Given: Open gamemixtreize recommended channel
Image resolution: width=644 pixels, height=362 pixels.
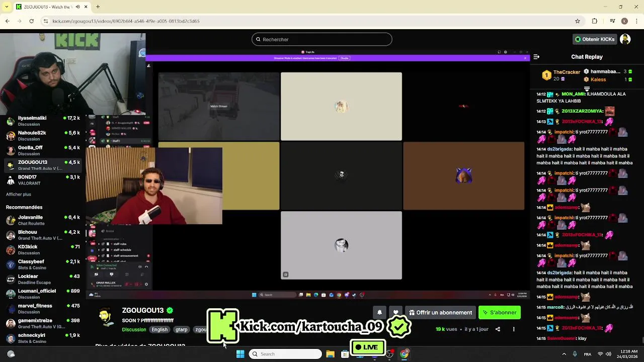Looking at the screenshot, I should [43, 323].
